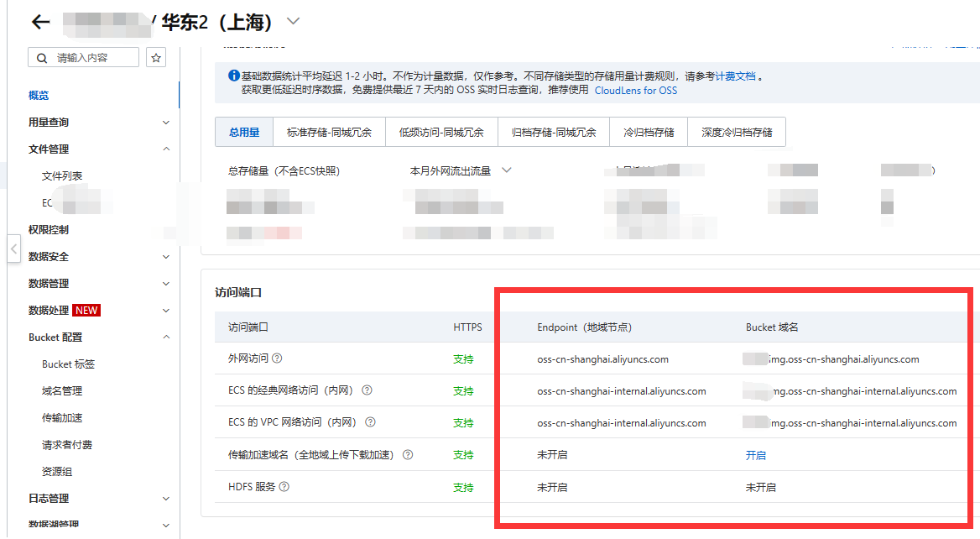This screenshot has height=539, width=980.
Task: Click help icon next to HDFS 服务
Action: tap(284, 487)
